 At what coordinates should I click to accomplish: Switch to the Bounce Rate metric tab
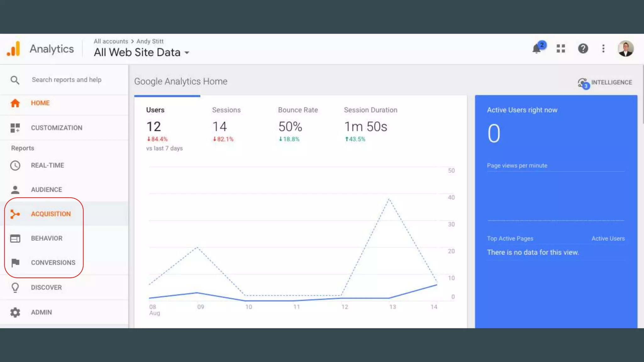[298, 110]
